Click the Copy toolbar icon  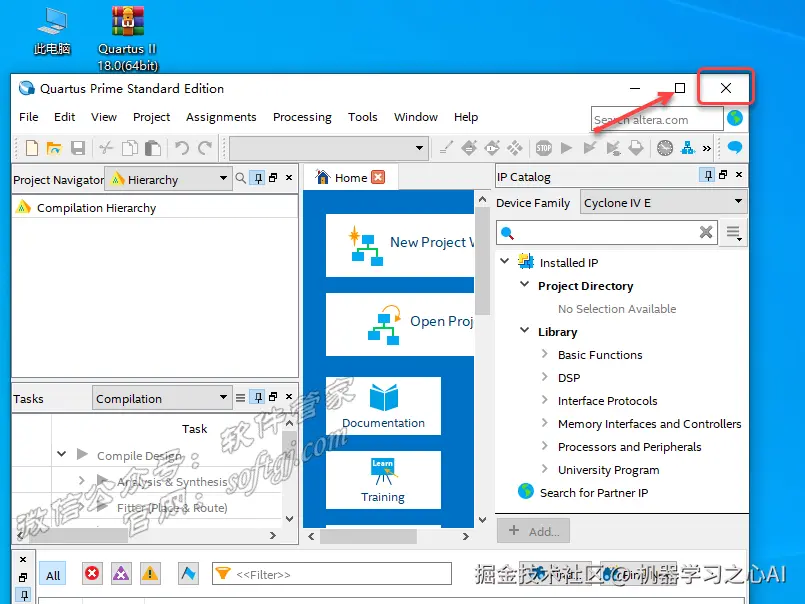[130, 148]
